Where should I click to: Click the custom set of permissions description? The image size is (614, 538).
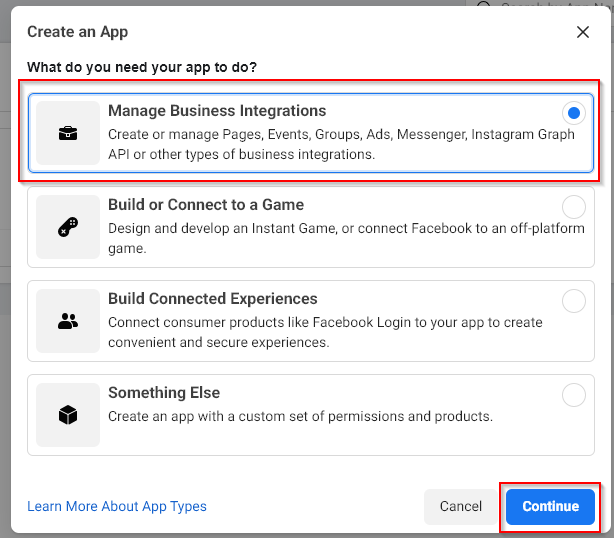coord(300,417)
